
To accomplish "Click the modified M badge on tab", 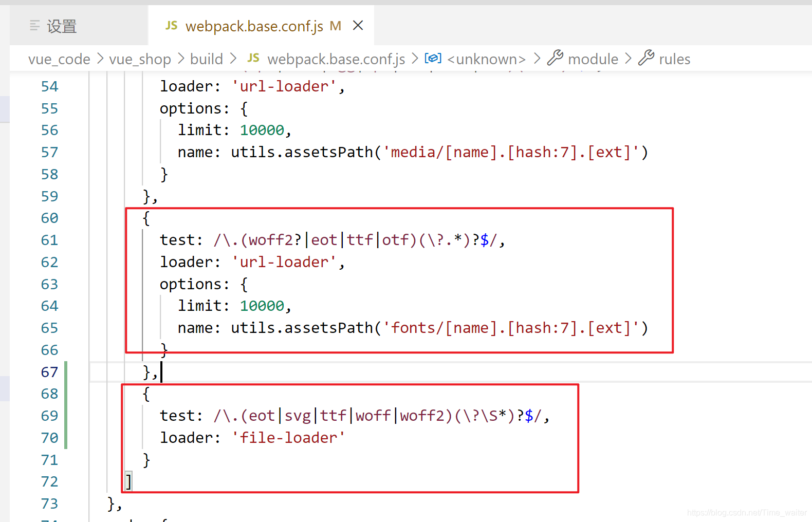I will tap(336, 26).
